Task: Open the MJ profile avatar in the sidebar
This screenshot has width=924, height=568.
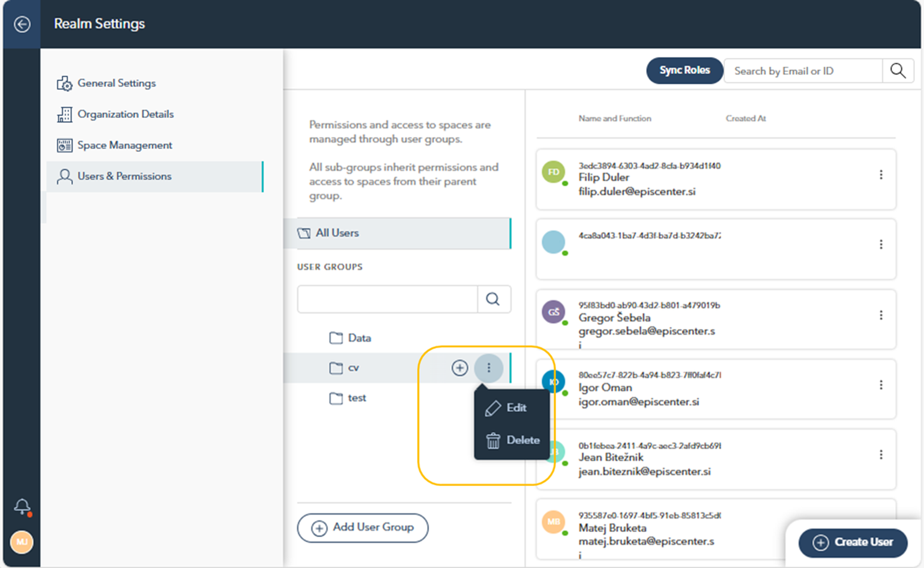Action: pos(22,542)
